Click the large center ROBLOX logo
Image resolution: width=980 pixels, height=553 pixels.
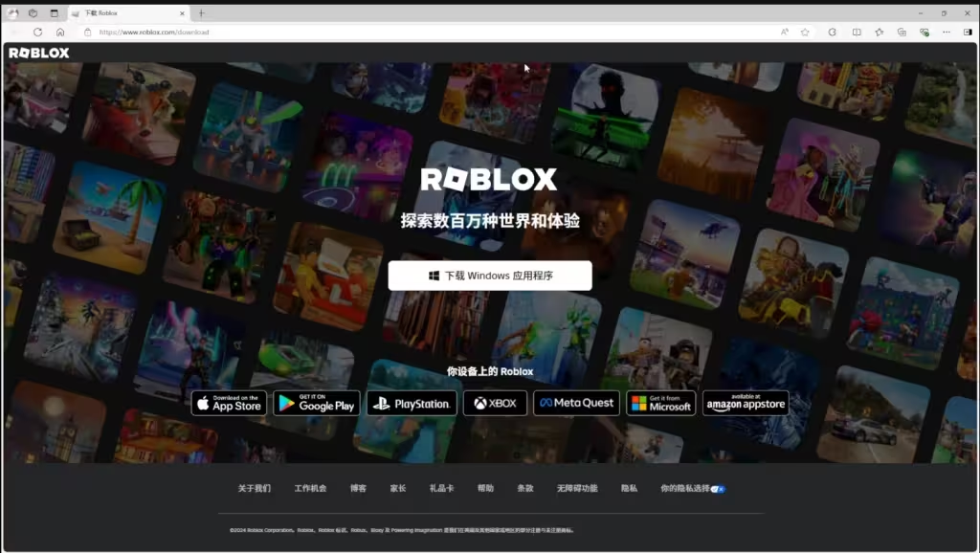point(489,179)
